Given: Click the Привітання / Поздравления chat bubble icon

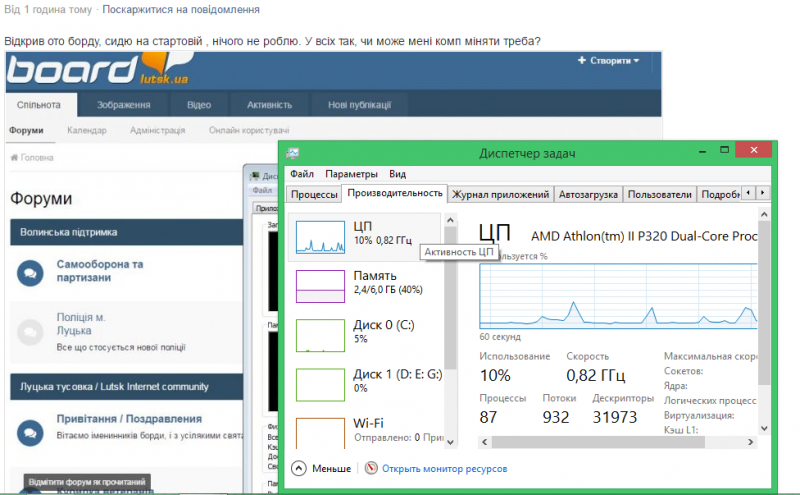Looking at the screenshot, I should 30,432.
